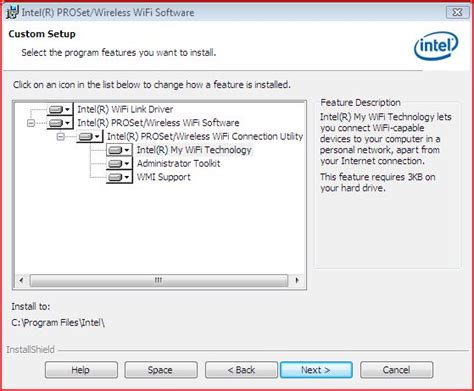The height and width of the screenshot is (391, 474).
Task: Open install dropdown for PROSet/Wireless WiFi Software
Action: [x=60, y=123]
